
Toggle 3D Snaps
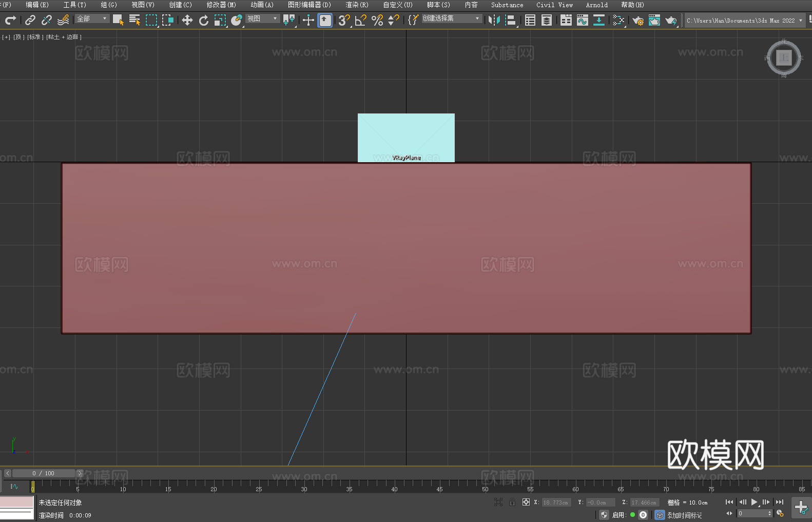click(344, 20)
